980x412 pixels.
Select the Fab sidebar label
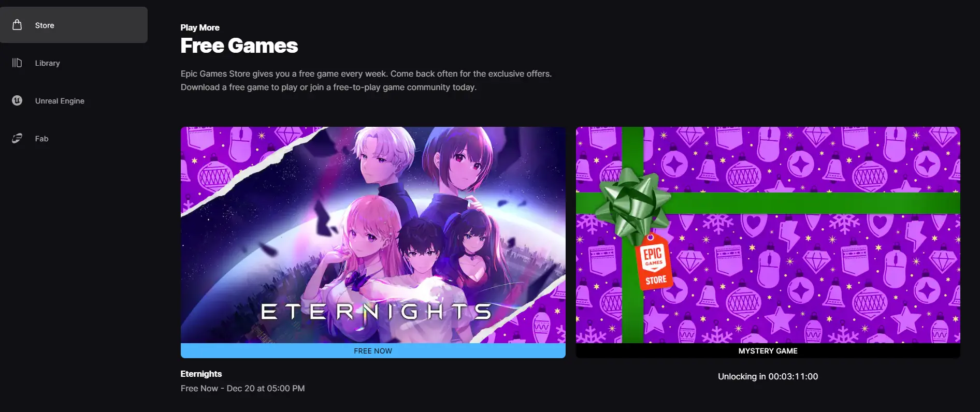coord(41,139)
